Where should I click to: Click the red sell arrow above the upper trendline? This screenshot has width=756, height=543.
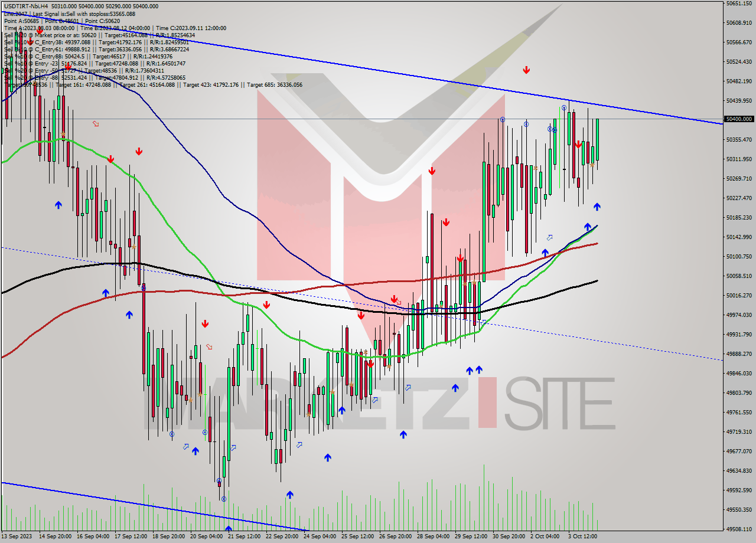[526, 70]
